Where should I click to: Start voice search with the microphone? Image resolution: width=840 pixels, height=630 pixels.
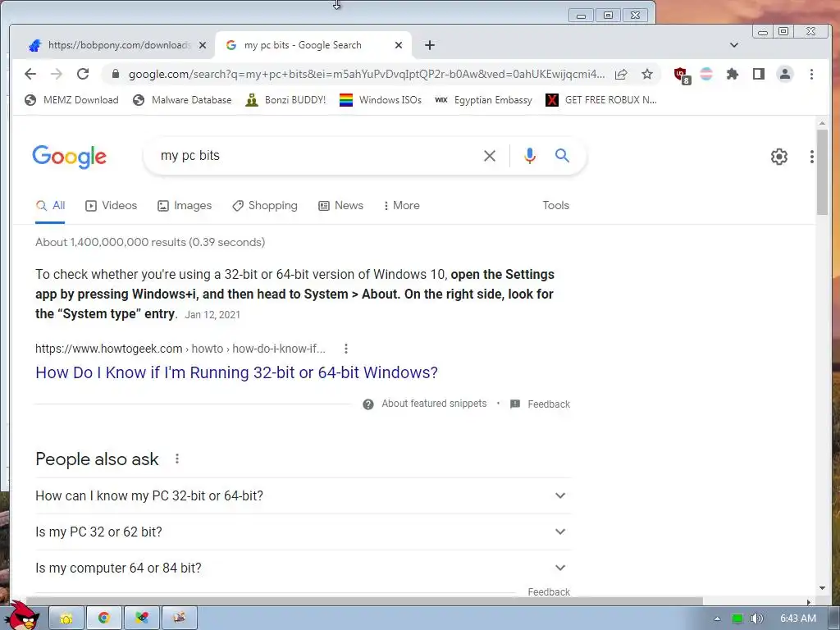tap(530, 156)
